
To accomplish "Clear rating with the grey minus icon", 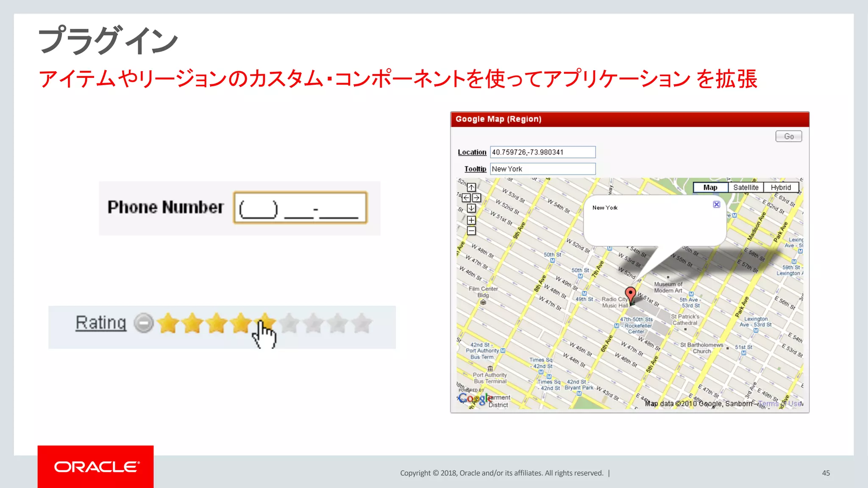I will 144,323.
